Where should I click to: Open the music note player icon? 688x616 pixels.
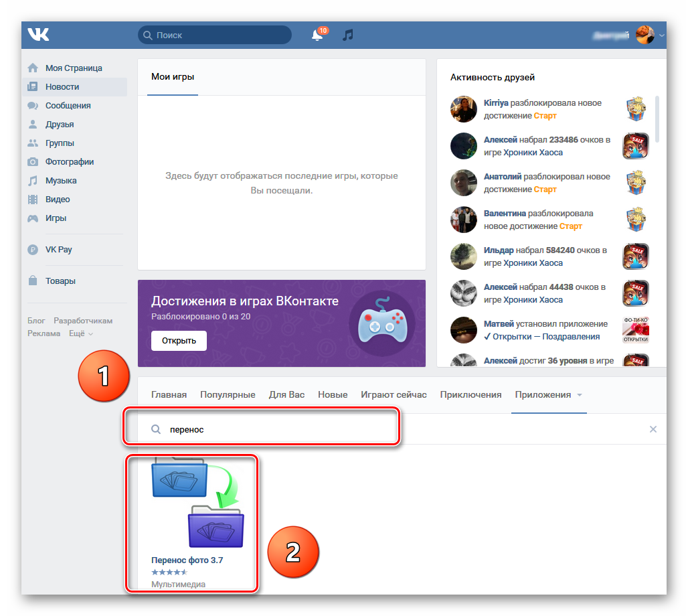pos(348,35)
